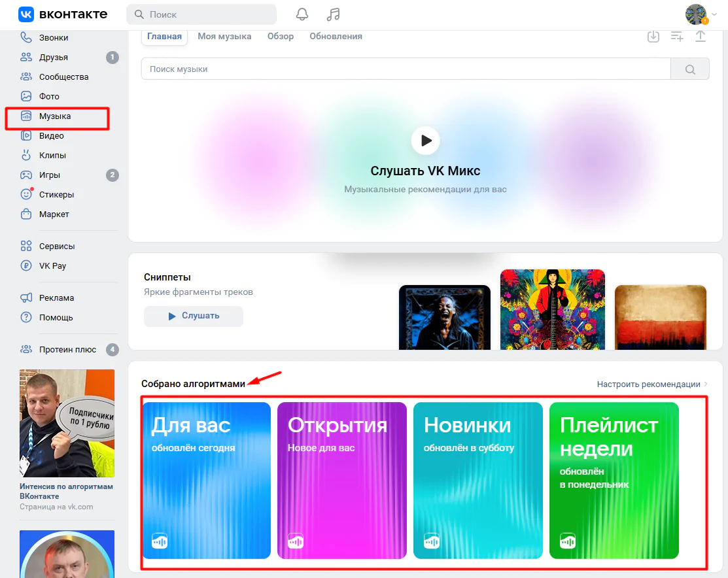Open the Интенсив по алгоритмам ВКонтакте ad link
Screen dimensions: 728x578
pos(67,491)
